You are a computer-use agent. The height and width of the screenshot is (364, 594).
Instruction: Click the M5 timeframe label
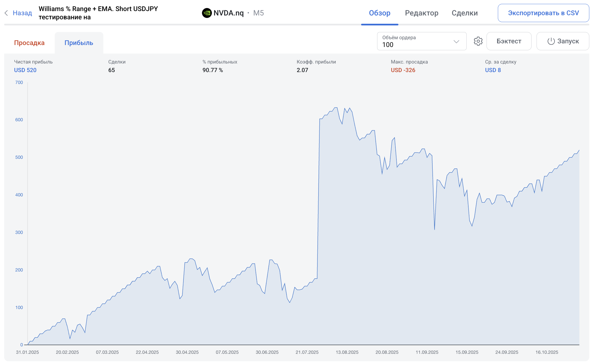point(258,13)
